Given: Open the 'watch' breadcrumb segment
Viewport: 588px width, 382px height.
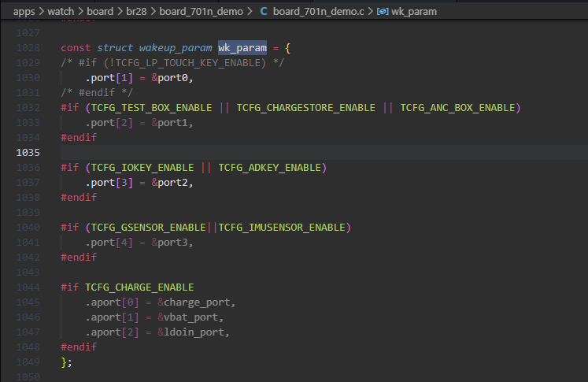Looking at the screenshot, I should click(x=61, y=12).
